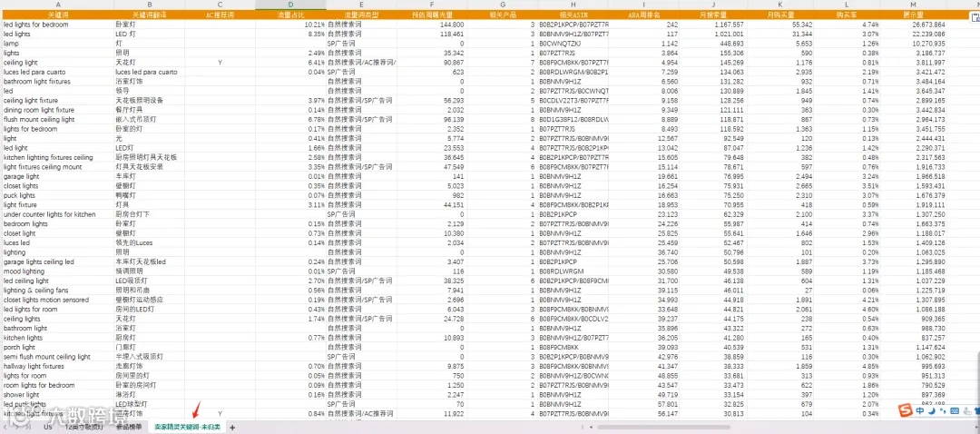Image resolution: width=980 pixels, height=434 pixels.
Task: Click the 相关产品 header cell
Action: click(x=502, y=15)
